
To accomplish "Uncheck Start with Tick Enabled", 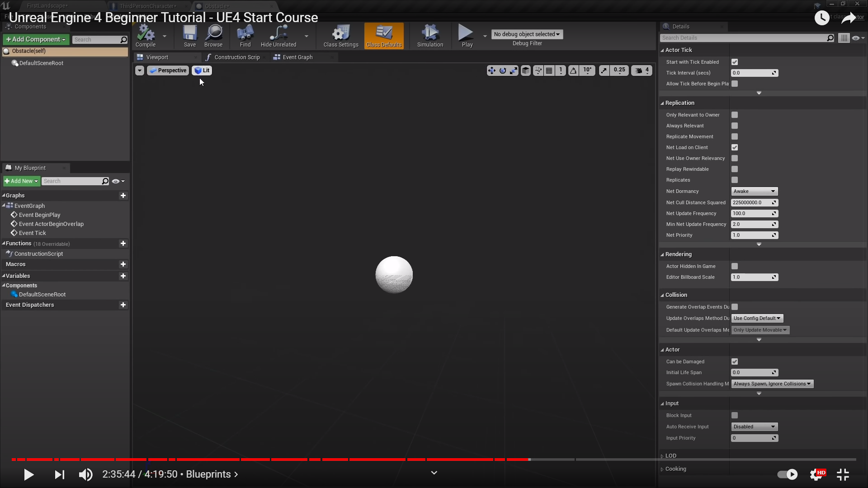I will (735, 62).
